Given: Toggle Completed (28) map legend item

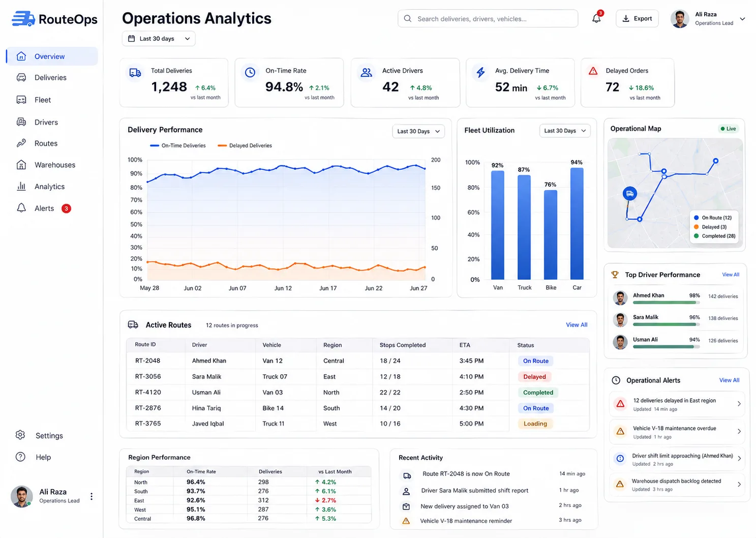Looking at the screenshot, I should coord(715,236).
